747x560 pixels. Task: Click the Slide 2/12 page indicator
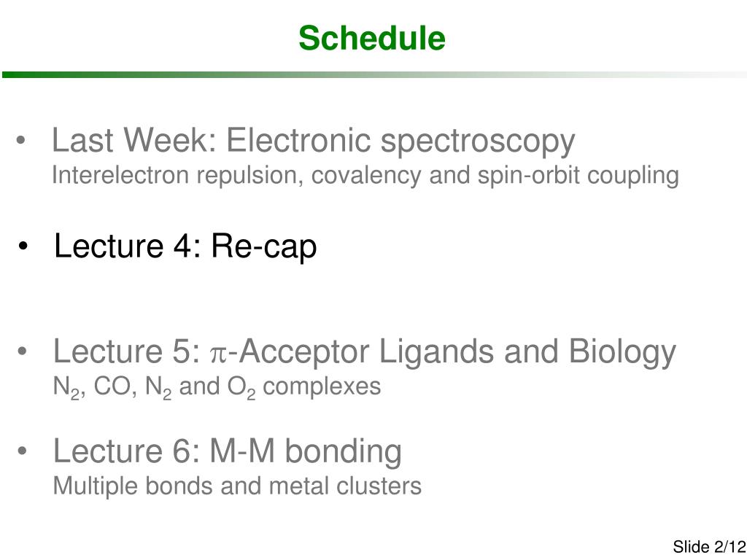click(x=709, y=547)
